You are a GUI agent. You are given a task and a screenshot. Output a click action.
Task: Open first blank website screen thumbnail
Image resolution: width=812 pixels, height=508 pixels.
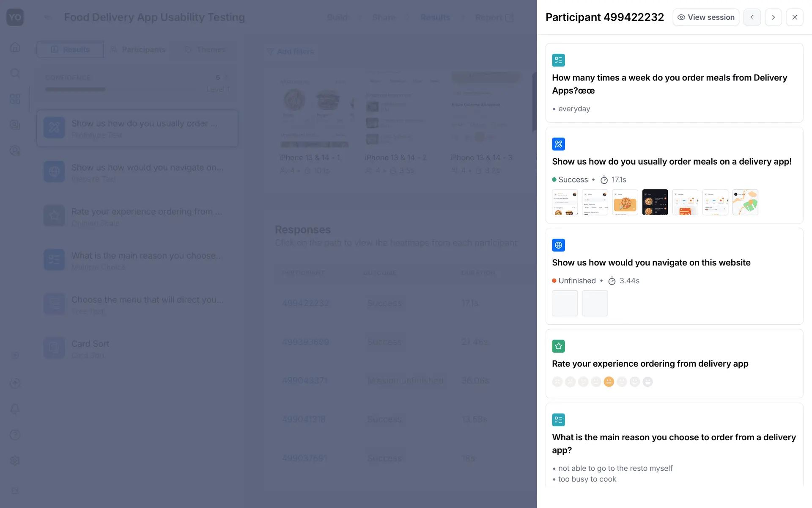(565, 303)
